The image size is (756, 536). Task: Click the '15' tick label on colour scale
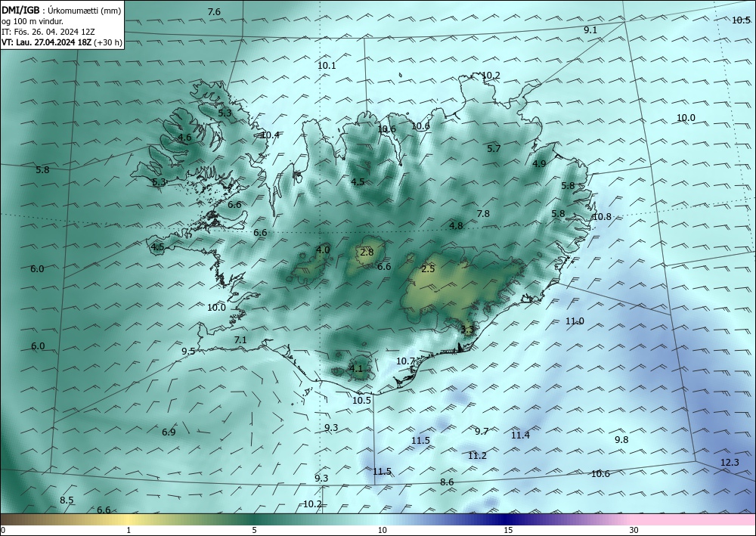pos(508,531)
